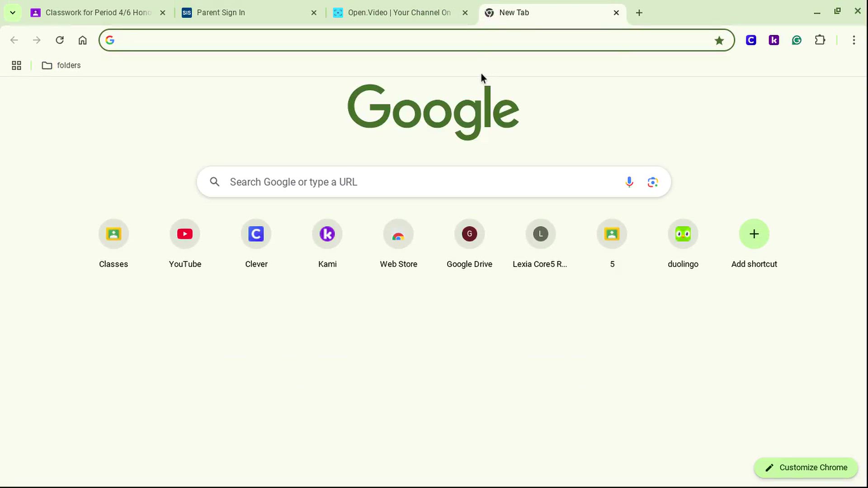868x488 pixels.
Task: Click the Grammarly extension icon
Action: coord(797,40)
